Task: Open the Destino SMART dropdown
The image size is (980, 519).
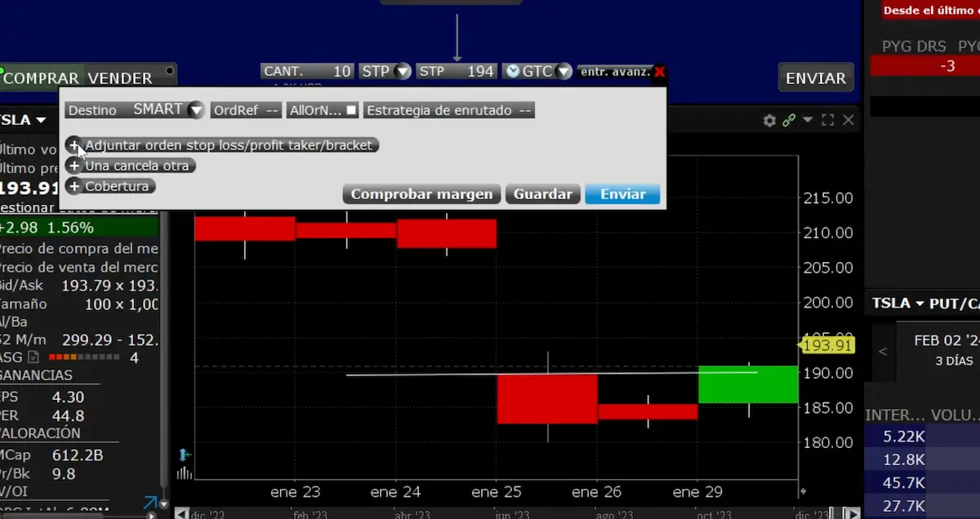Action: pyautogui.click(x=195, y=110)
